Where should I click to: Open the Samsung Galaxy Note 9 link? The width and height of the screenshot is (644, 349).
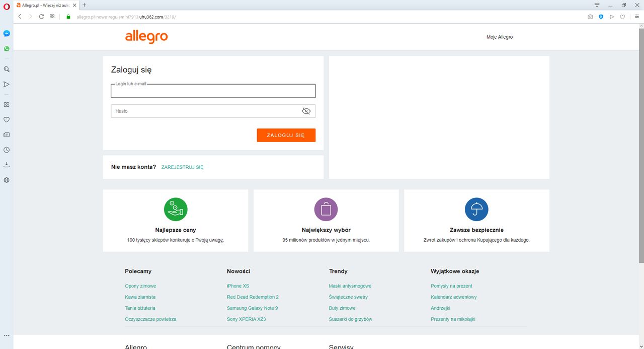click(252, 308)
